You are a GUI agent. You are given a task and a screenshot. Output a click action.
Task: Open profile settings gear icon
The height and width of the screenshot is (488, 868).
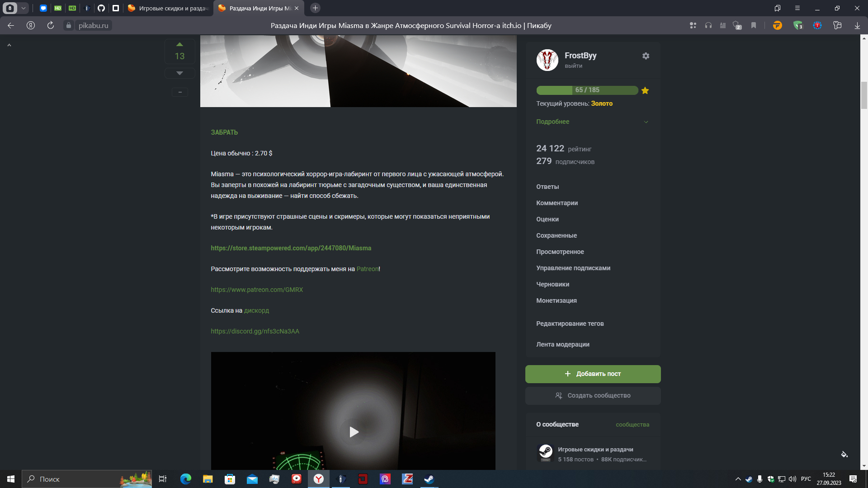pyautogui.click(x=646, y=56)
